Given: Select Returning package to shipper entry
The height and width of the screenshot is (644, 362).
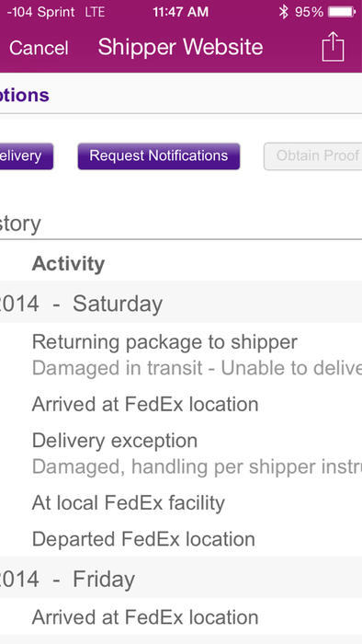Looking at the screenshot, I should coord(164,342).
